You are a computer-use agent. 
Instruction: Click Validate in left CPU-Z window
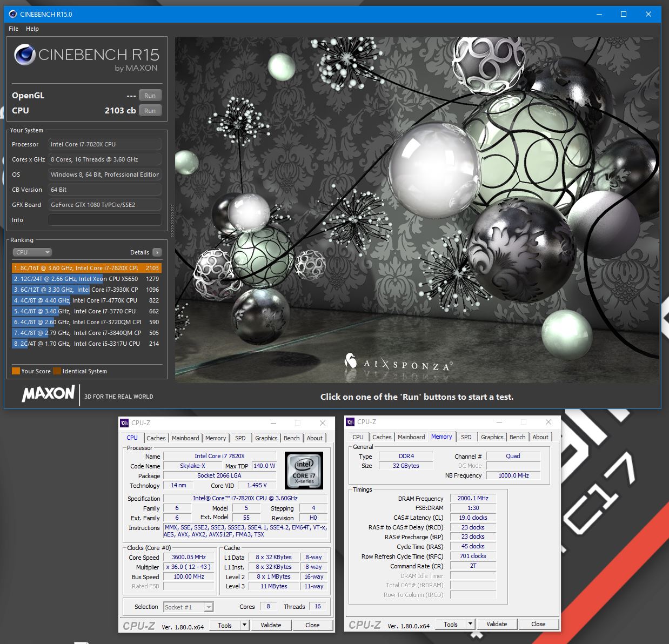pos(271,625)
